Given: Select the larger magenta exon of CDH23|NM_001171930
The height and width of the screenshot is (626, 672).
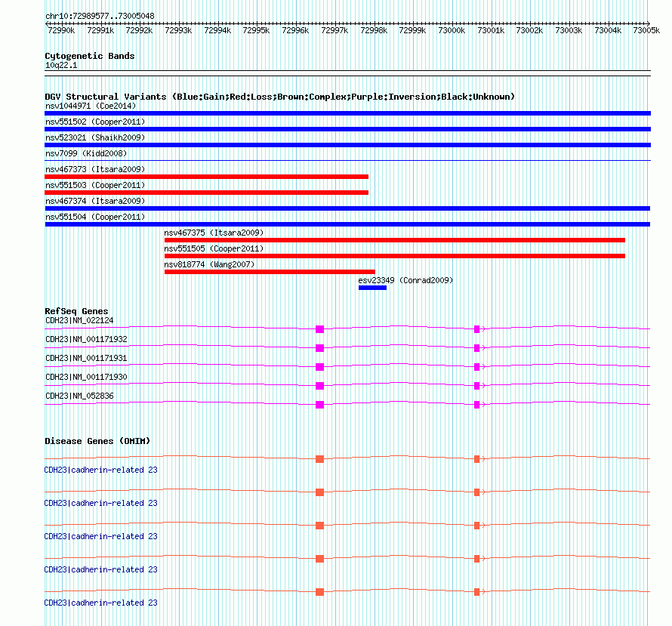Looking at the screenshot, I should pos(319,386).
